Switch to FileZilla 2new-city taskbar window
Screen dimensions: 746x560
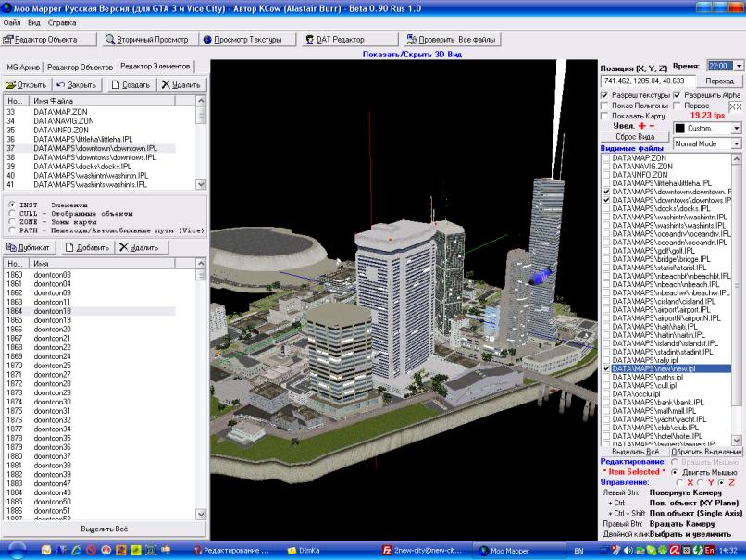(423, 551)
